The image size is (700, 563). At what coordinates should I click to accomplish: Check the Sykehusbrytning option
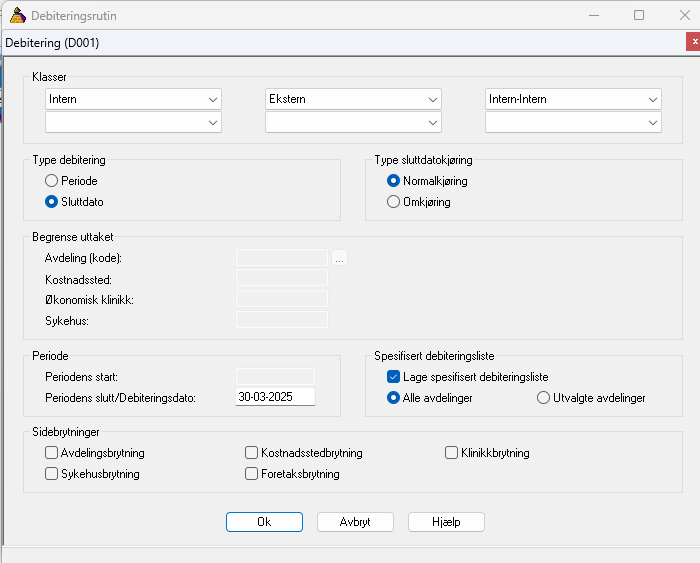click(51, 474)
